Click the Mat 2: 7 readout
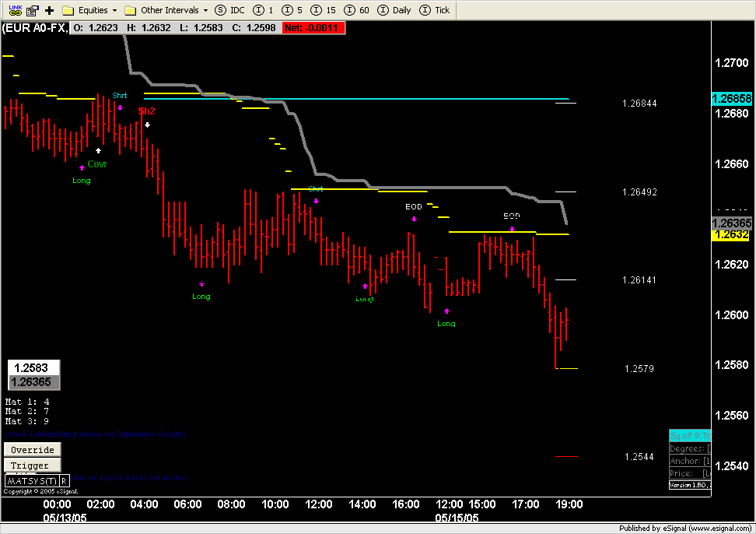The height and width of the screenshot is (534, 756). click(27, 412)
